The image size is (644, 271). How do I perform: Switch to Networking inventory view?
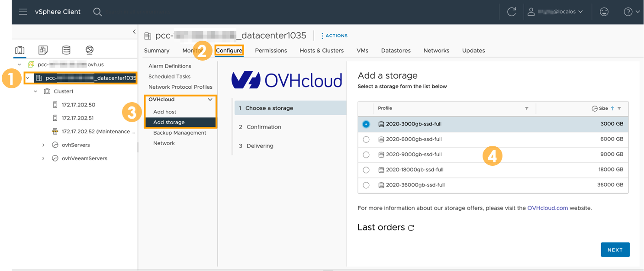coord(90,50)
